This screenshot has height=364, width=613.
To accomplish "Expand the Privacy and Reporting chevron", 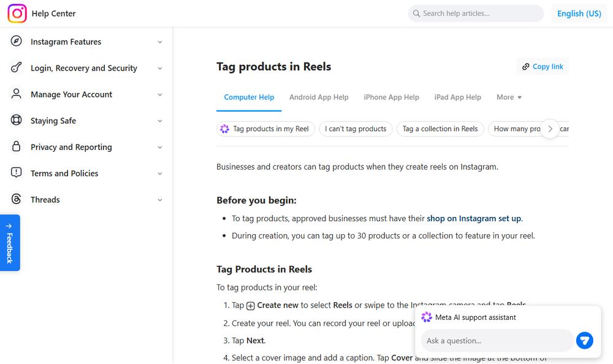I will (160, 148).
